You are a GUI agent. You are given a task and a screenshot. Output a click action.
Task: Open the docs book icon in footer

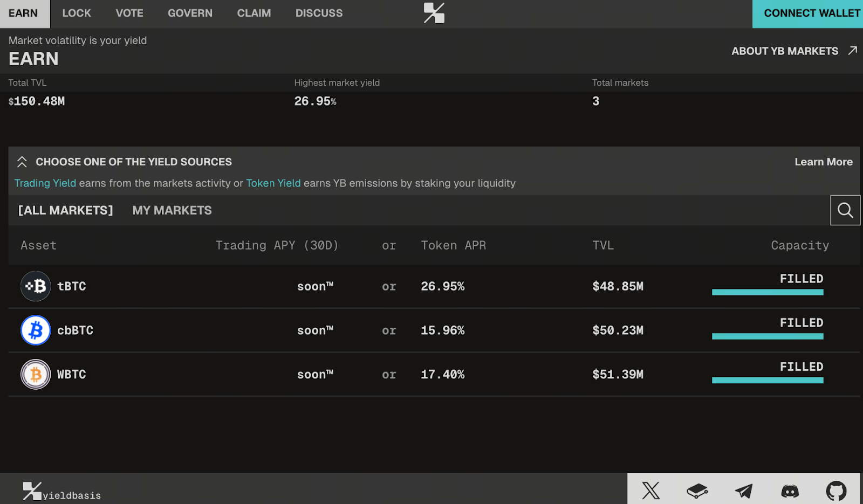pos(697,491)
